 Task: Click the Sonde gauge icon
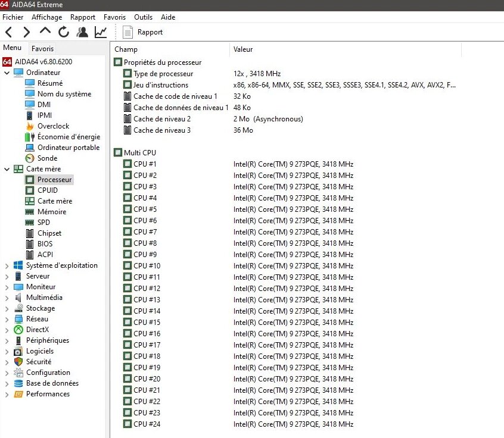click(30, 158)
